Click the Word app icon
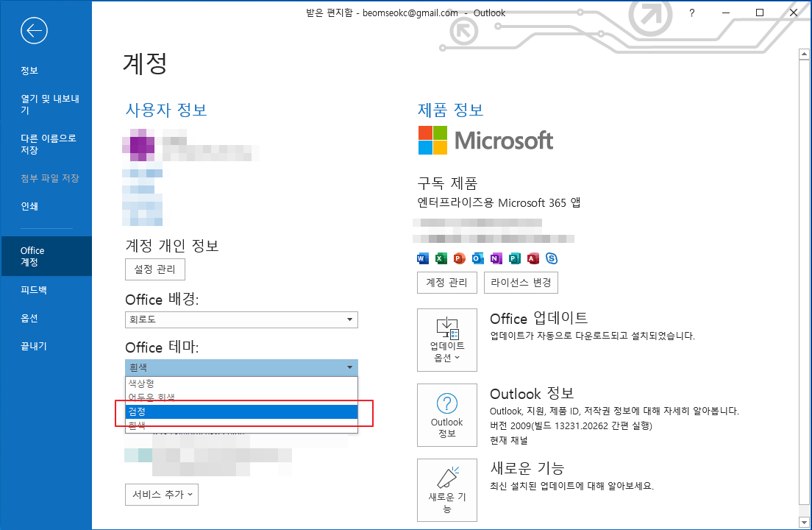 [x=423, y=258]
